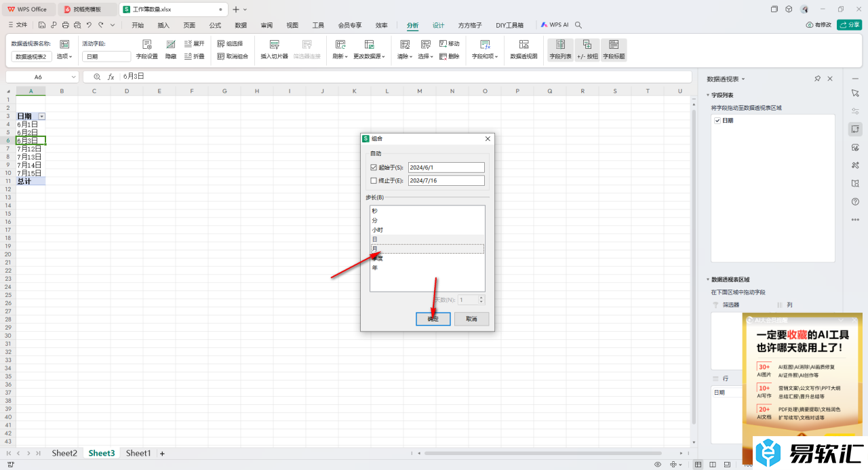This screenshot has width=868, height=470.
Task: Toggle the Field List (字段列表) button
Action: pos(560,50)
